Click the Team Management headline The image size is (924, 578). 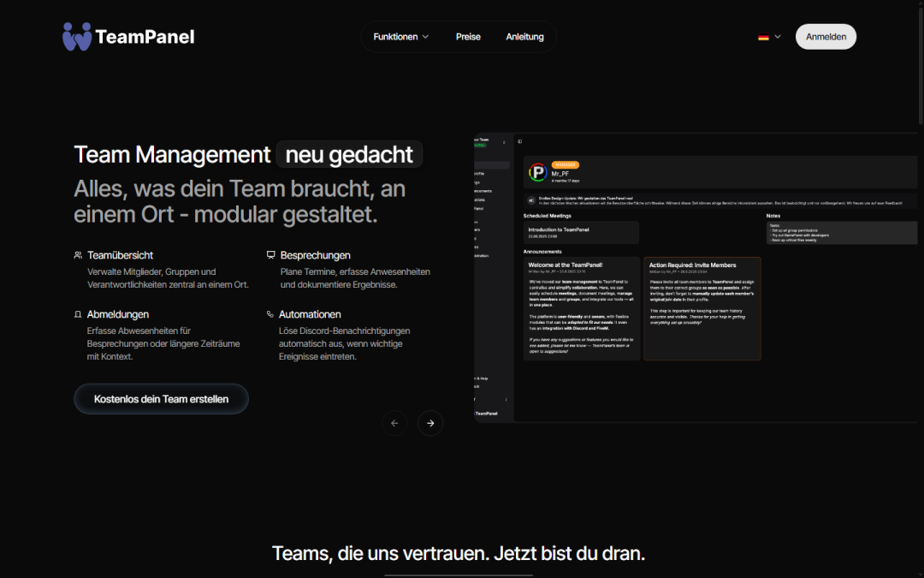[171, 154]
